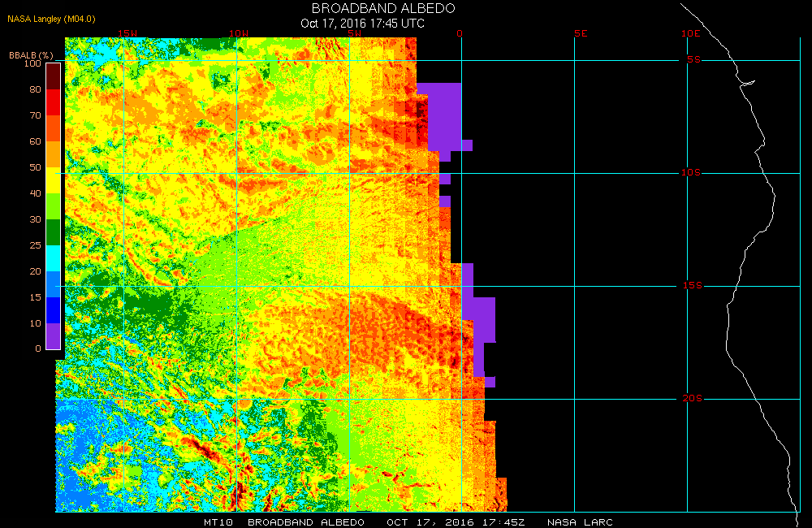Click the legend value '20'
This screenshot has width=812, height=528.
(x=35, y=271)
